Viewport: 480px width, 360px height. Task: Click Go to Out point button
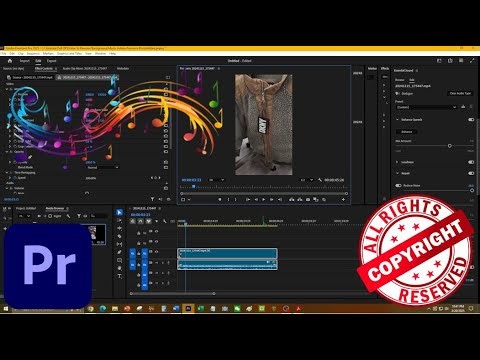click(x=280, y=199)
